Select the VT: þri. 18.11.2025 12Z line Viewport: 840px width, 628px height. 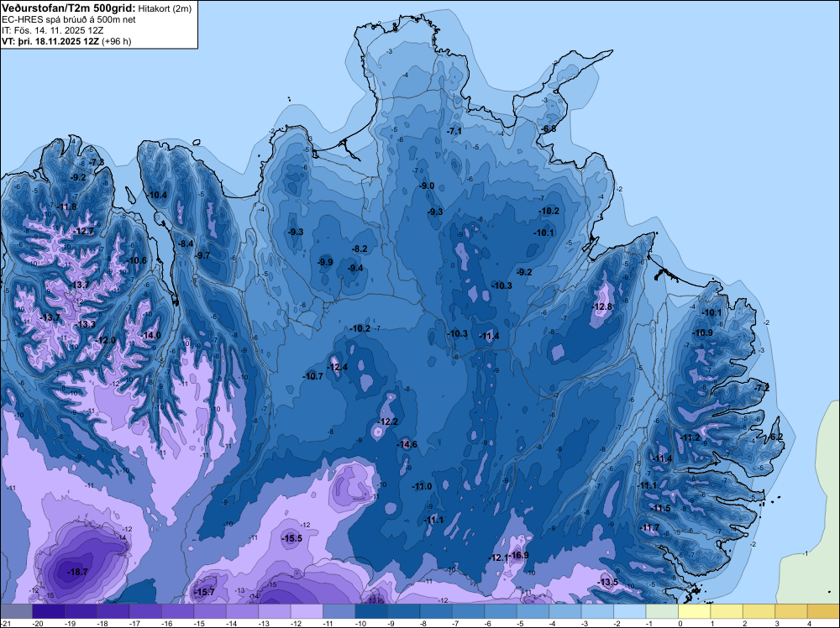(66, 41)
